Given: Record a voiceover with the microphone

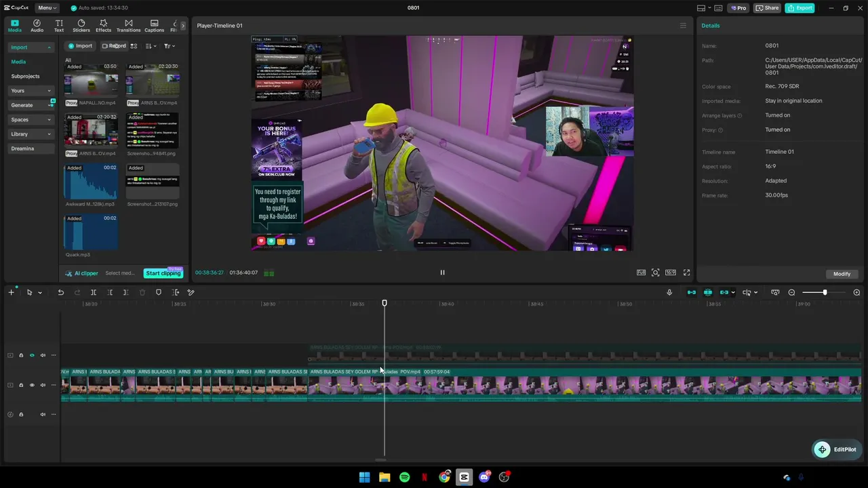Looking at the screenshot, I should [669, 292].
